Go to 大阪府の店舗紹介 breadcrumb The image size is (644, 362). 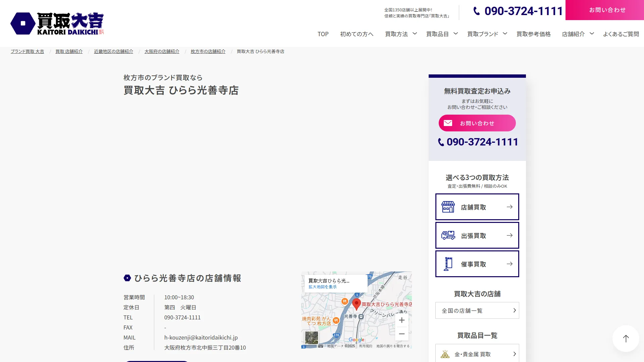(x=162, y=51)
